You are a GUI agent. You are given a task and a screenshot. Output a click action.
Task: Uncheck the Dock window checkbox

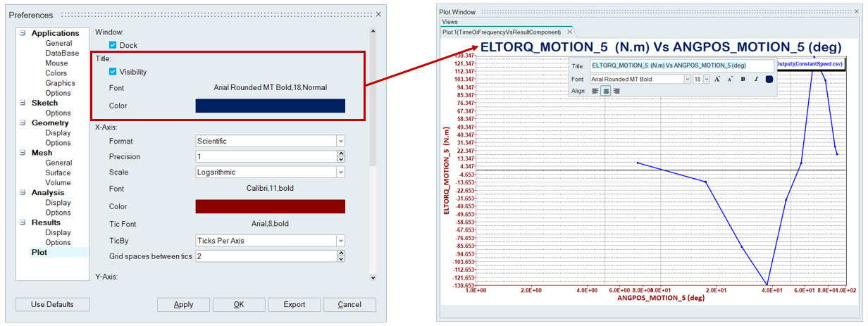click(113, 45)
